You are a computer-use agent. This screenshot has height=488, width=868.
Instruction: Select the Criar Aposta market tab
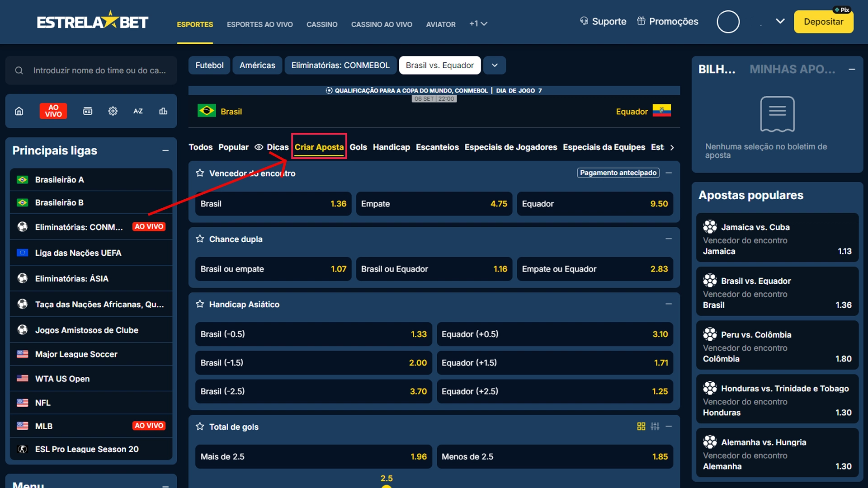click(x=319, y=147)
